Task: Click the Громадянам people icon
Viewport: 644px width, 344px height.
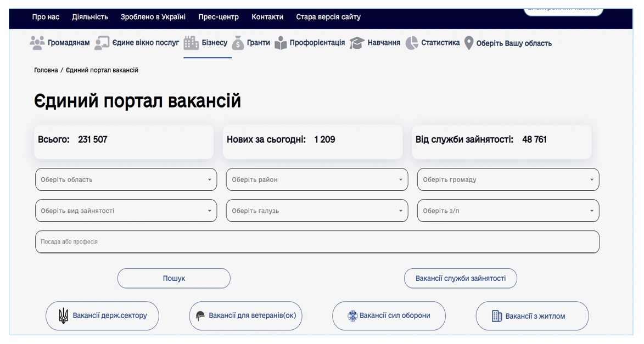Action: click(37, 43)
